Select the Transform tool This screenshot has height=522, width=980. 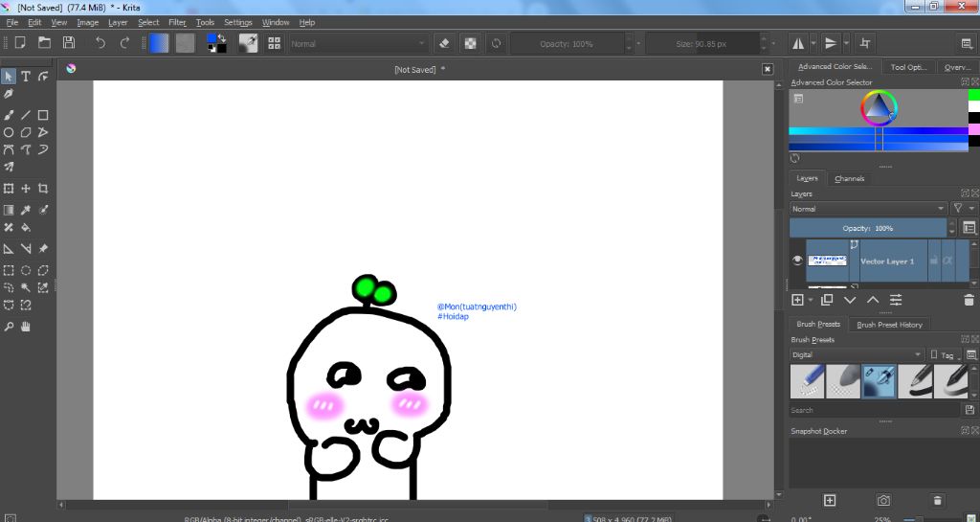click(8, 188)
